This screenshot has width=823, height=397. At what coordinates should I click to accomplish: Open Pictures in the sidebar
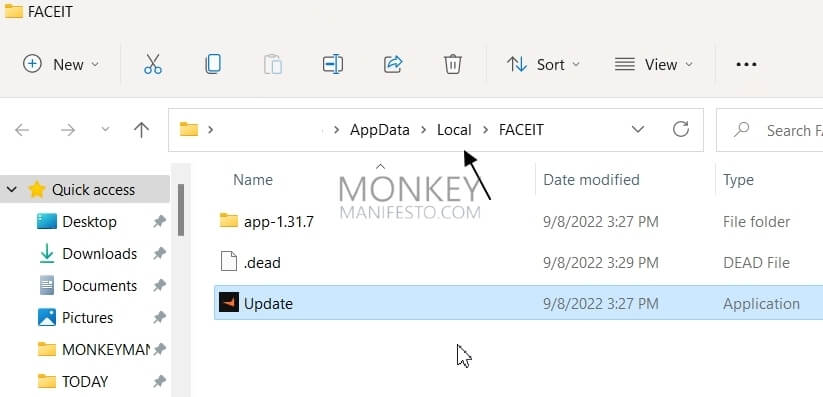coord(87,318)
